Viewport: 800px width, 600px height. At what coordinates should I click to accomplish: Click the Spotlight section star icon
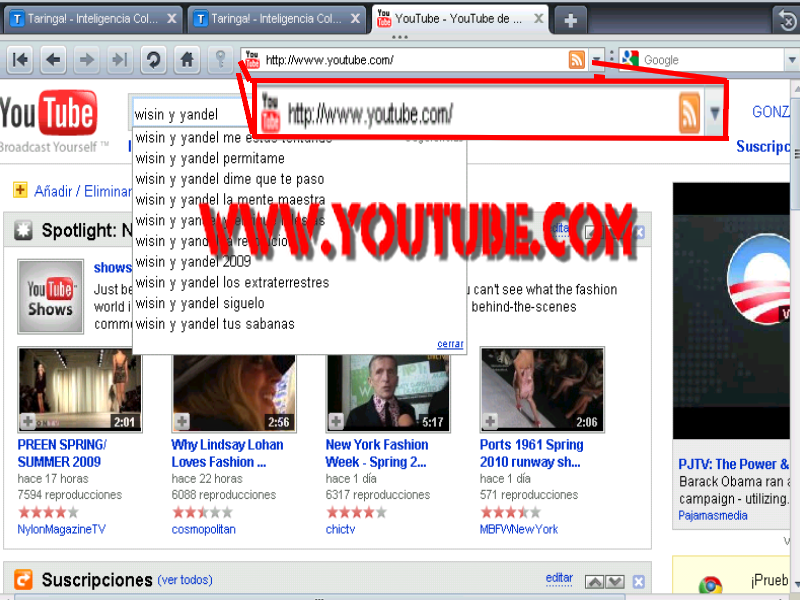tap(23, 230)
